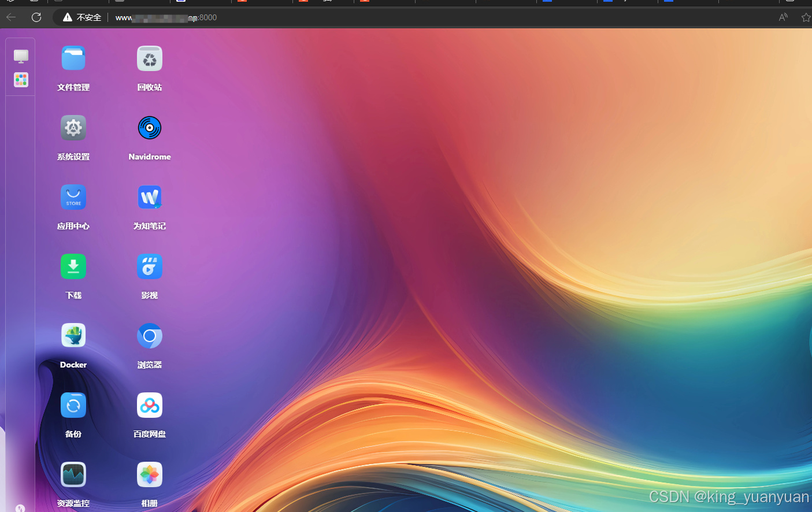Open the 下载 download app icon
The width and height of the screenshot is (812, 512).
pyautogui.click(x=73, y=267)
